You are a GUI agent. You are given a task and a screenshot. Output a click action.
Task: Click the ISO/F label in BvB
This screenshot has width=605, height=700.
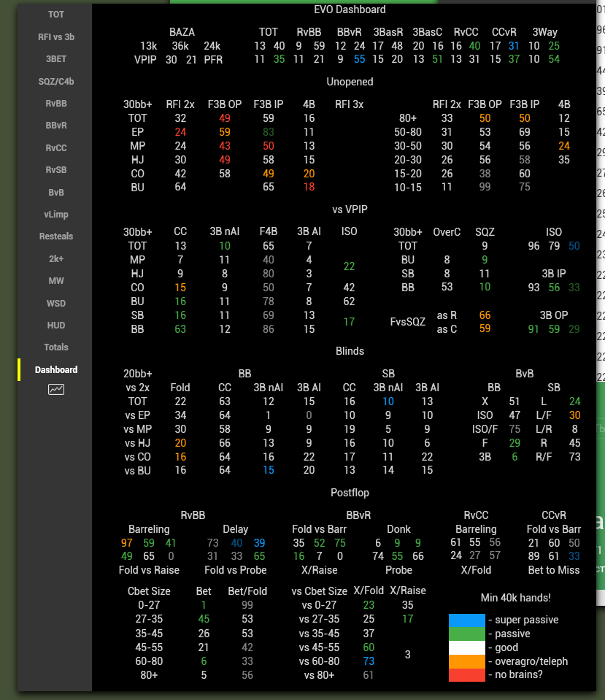(x=485, y=429)
